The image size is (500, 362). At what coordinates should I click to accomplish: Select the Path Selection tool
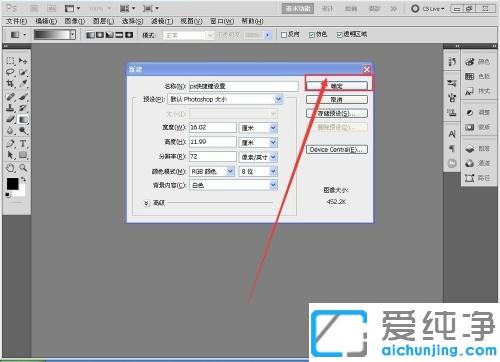(10, 155)
